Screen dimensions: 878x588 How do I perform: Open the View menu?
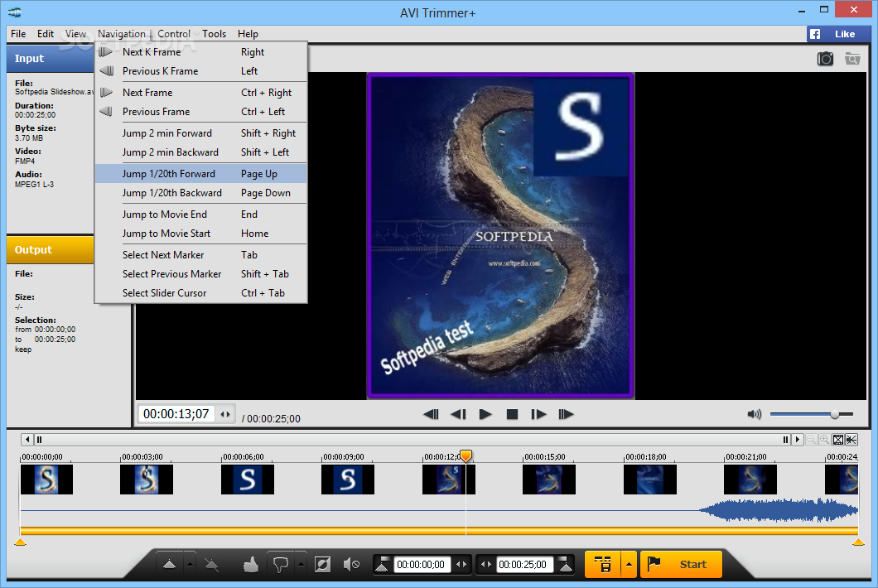pos(75,34)
